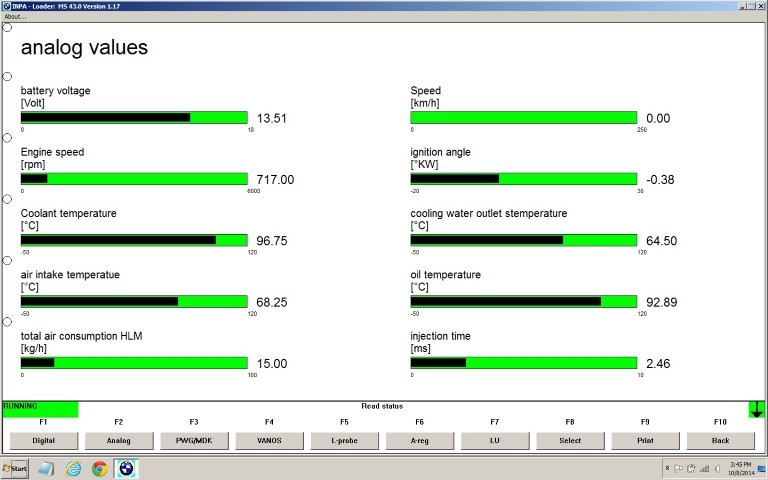The width and height of the screenshot is (768, 480).
Task: Click the Windows Start button
Action: [15, 468]
